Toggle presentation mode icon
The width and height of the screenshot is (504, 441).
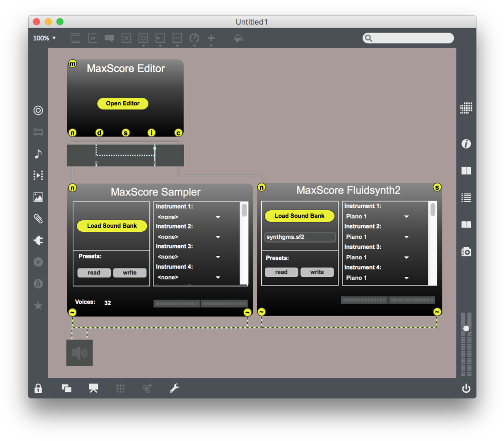94,388
